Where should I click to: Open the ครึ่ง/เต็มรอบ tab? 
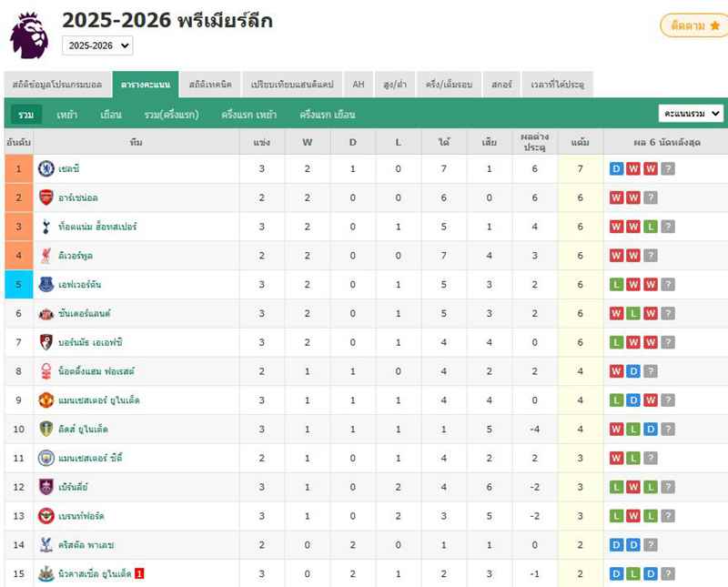coord(449,85)
